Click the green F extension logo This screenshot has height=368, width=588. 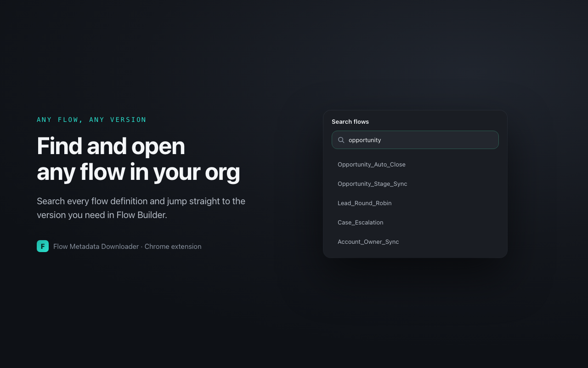(43, 246)
